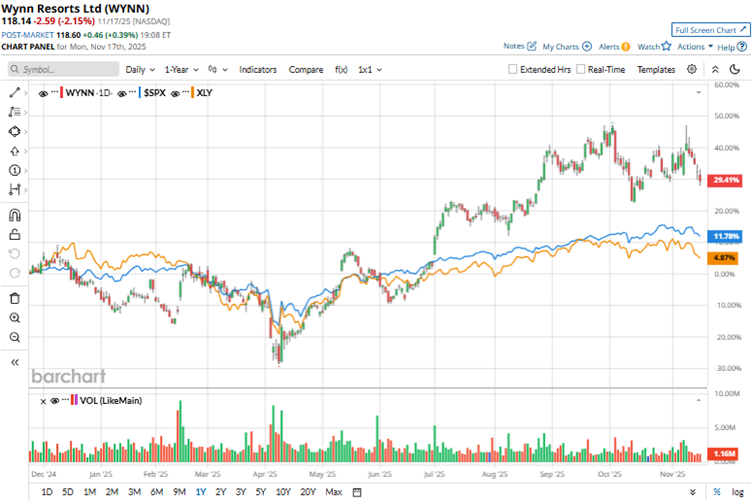Open the 1-Year period dropdown
This screenshot has width=752, height=501.
tap(181, 70)
